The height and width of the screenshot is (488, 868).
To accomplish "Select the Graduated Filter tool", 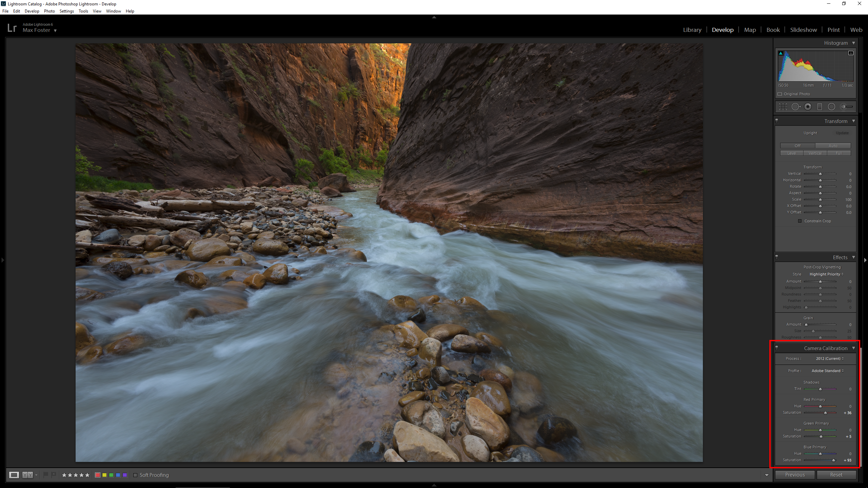I will point(820,107).
